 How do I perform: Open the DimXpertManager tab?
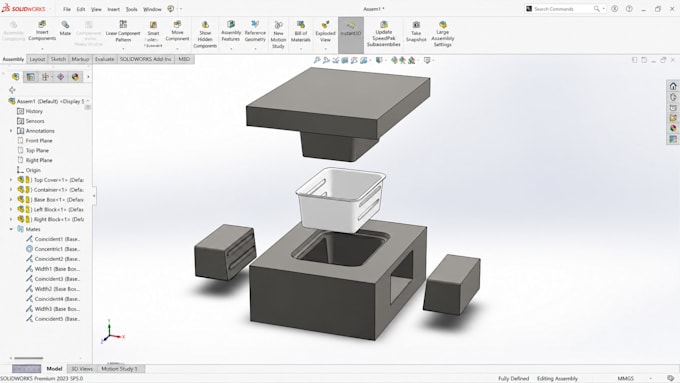60,77
